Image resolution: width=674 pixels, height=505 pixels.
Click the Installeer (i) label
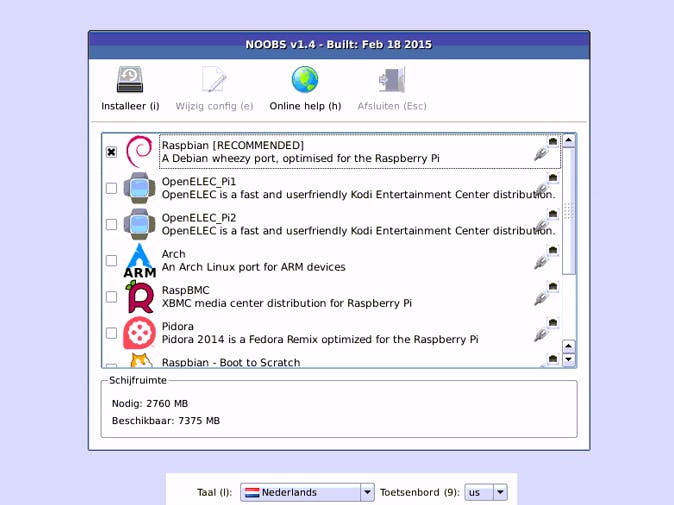click(x=130, y=106)
